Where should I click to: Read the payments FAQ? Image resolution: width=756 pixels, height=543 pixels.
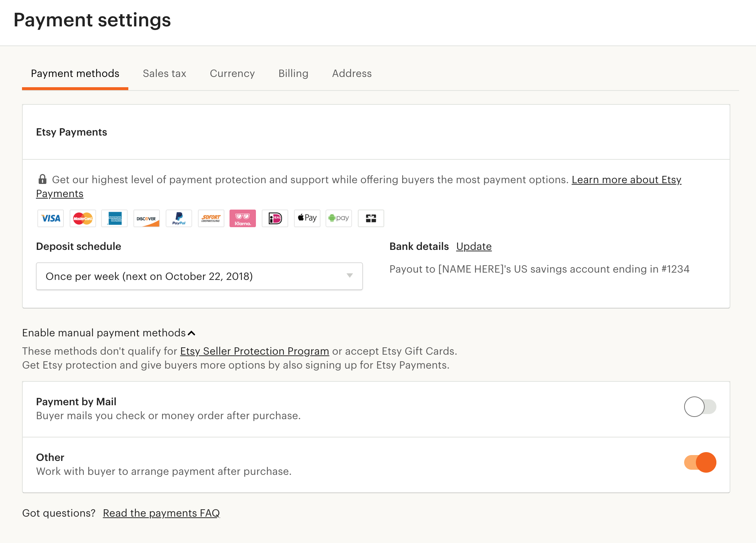pyautogui.click(x=161, y=513)
